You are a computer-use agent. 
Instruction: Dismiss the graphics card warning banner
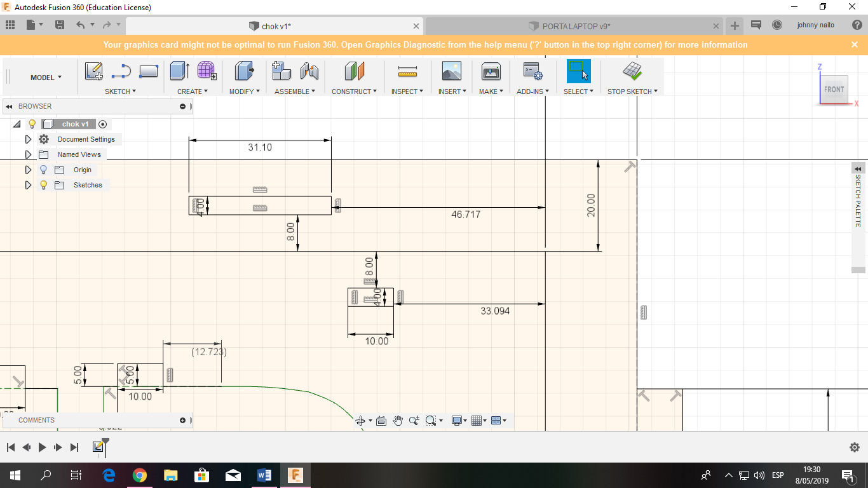tap(855, 44)
